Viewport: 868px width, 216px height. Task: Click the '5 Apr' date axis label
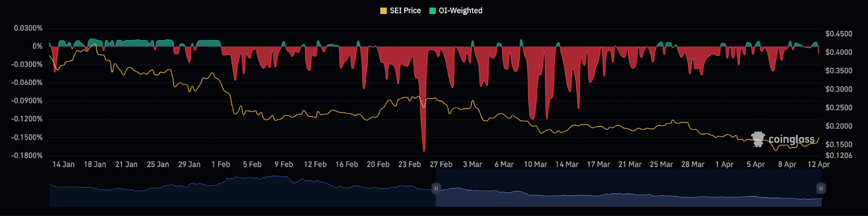click(756, 165)
